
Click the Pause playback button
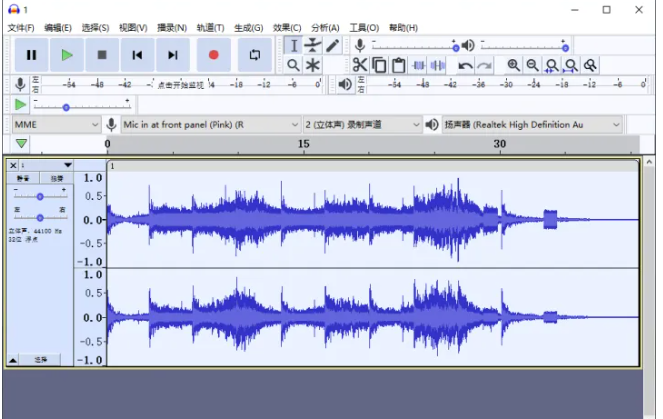(x=31, y=55)
